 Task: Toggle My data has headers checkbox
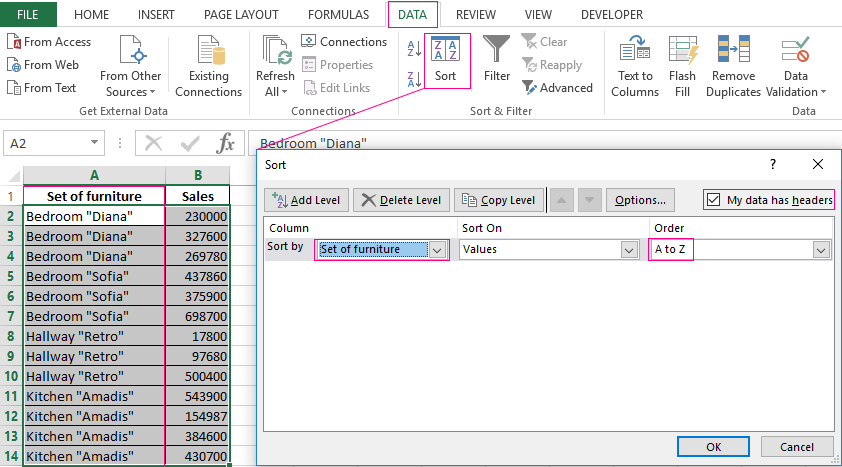(x=713, y=200)
